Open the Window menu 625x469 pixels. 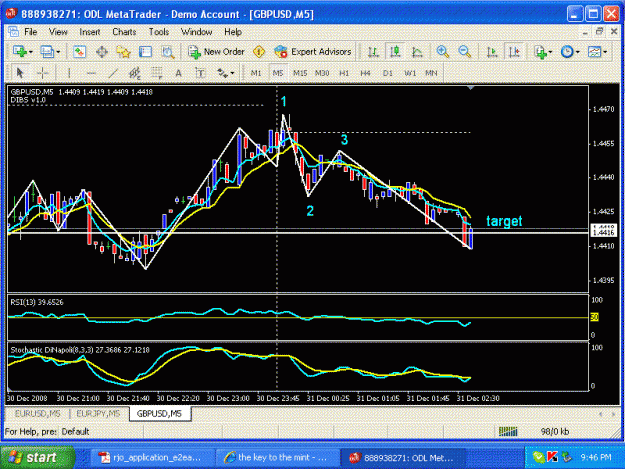197,32
